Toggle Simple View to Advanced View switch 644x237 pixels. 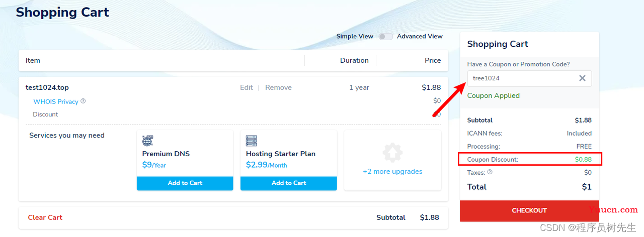385,37
